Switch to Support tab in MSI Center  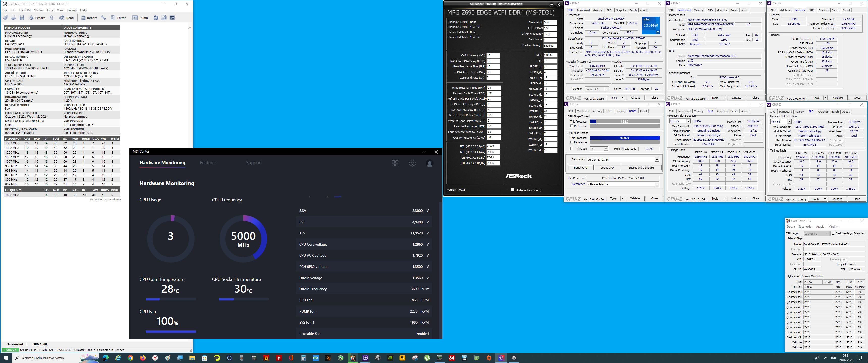(x=254, y=163)
